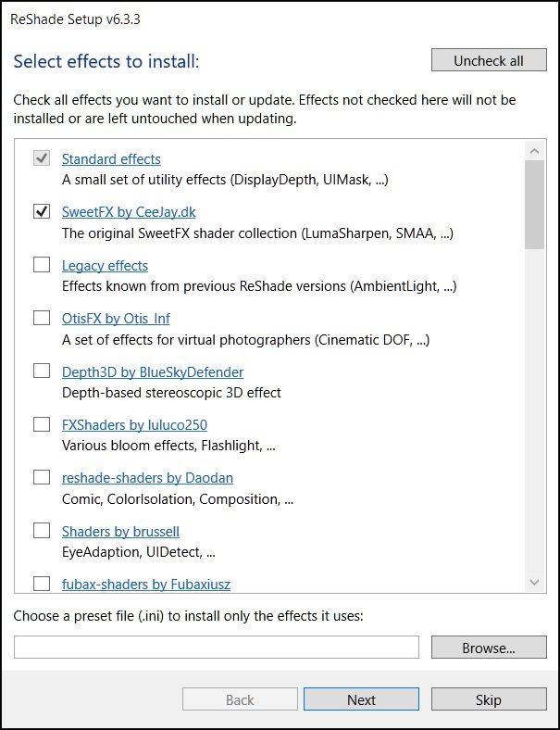Proceed with the Next button
This screenshot has height=730, width=560.
pyautogui.click(x=361, y=699)
